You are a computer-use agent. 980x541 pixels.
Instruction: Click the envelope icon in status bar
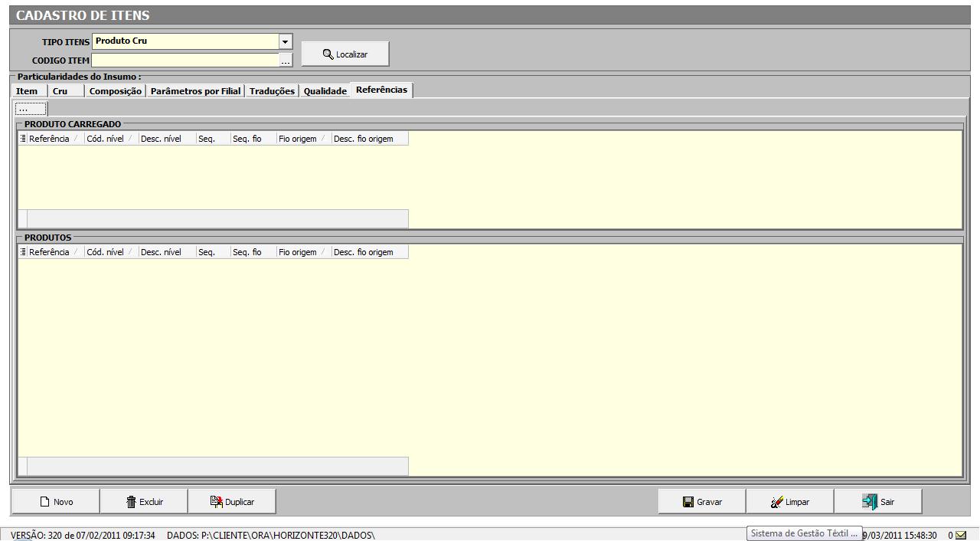[x=961, y=535]
